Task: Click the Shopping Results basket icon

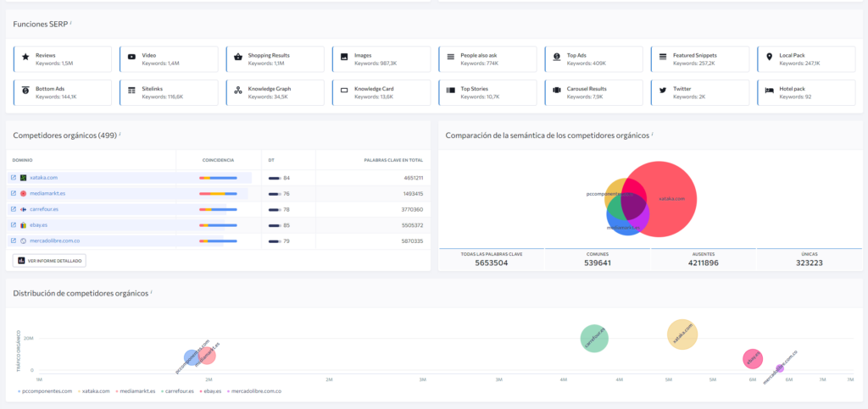Action: pos(238,57)
